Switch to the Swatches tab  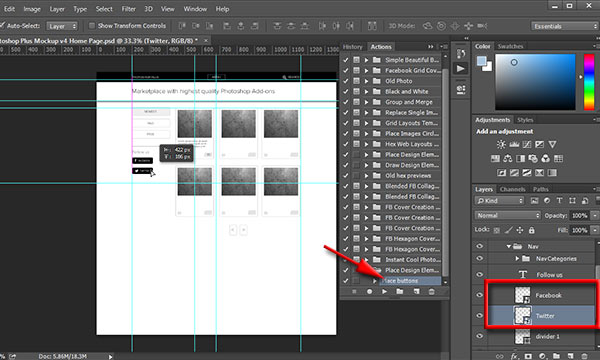coord(510,46)
